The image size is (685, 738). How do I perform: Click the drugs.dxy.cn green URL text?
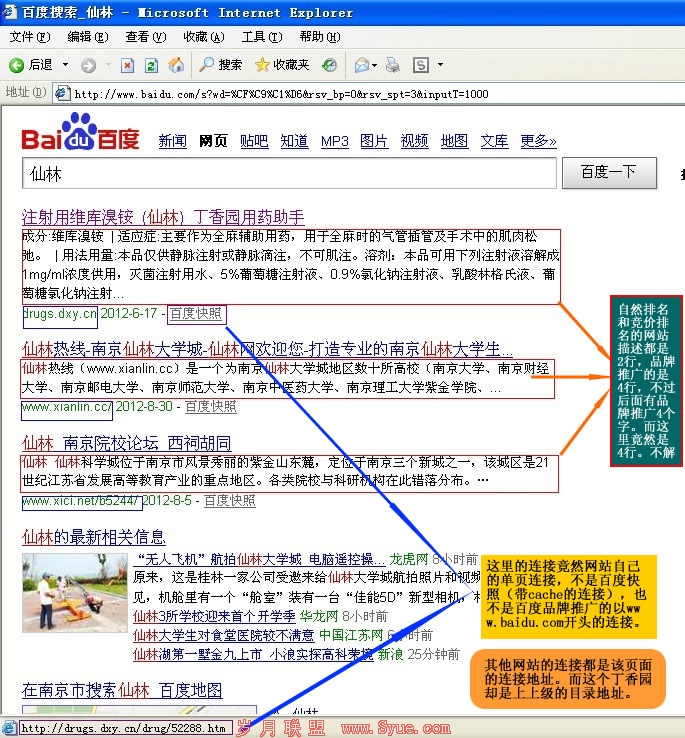click(60, 314)
